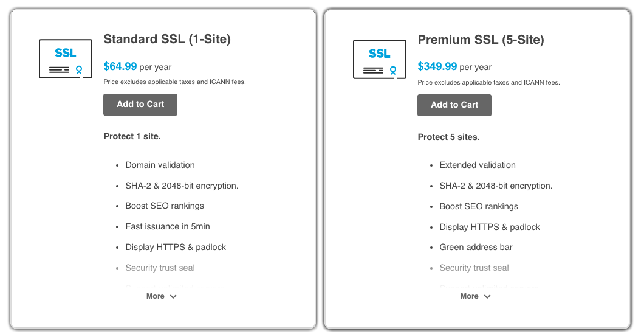The height and width of the screenshot is (334, 644).
Task: Select the Domain validation feature
Action: click(x=160, y=165)
